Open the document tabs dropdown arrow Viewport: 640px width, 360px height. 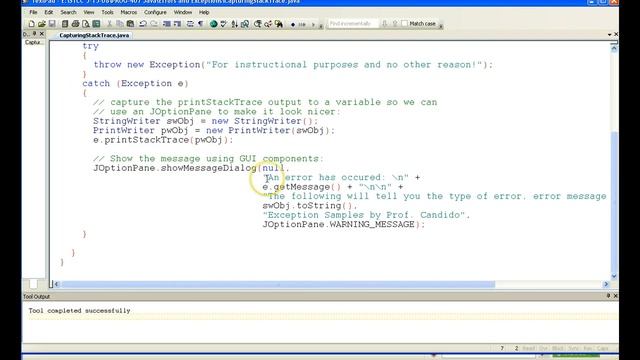click(x=609, y=35)
